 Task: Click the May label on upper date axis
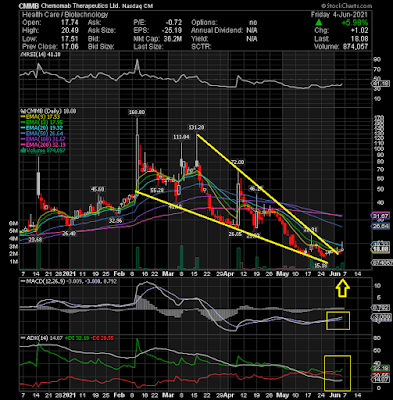pos(283,274)
